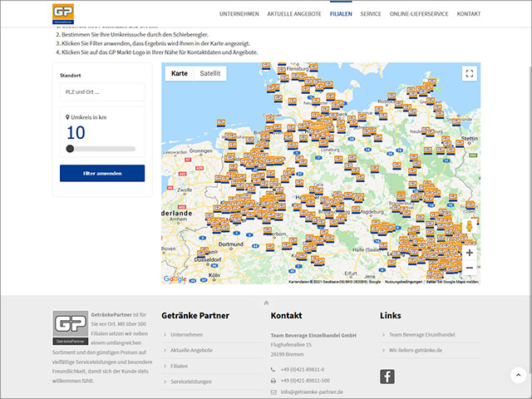Toggle fullscreen map view
Viewport: 532px width, 399px height.
point(470,74)
